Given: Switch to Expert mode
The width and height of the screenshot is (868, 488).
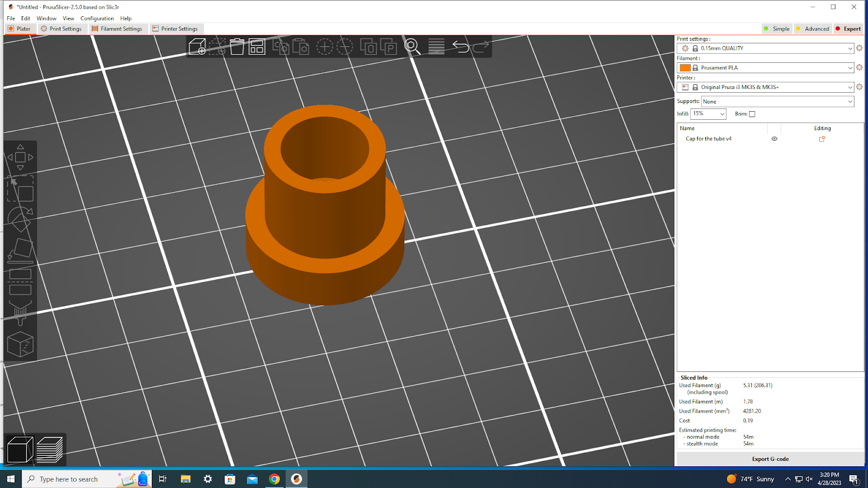Looking at the screenshot, I should pos(848,29).
